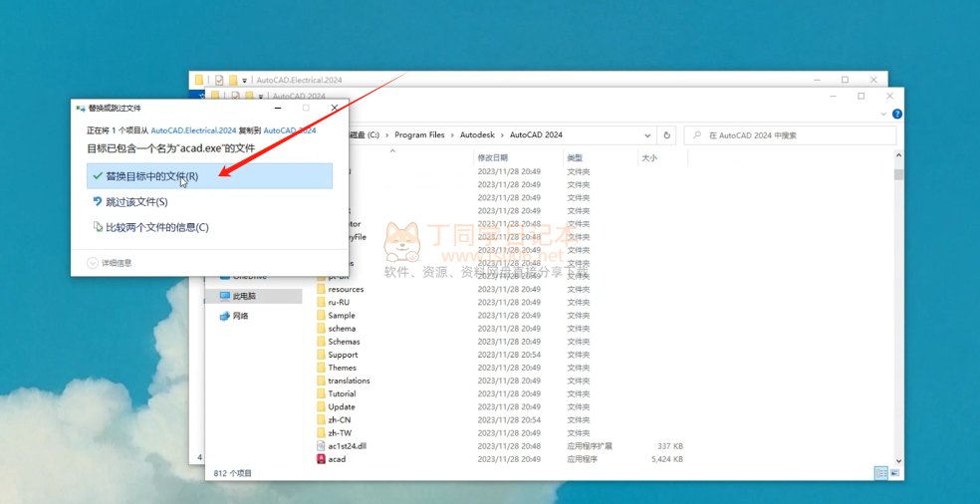
Task: Switch to large icons view in status bar
Action: tap(893, 473)
